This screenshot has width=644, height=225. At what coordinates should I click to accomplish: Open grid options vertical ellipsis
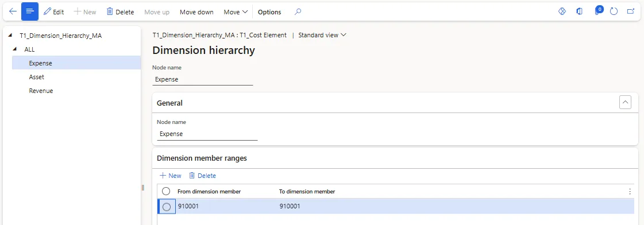pyautogui.click(x=630, y=191)
